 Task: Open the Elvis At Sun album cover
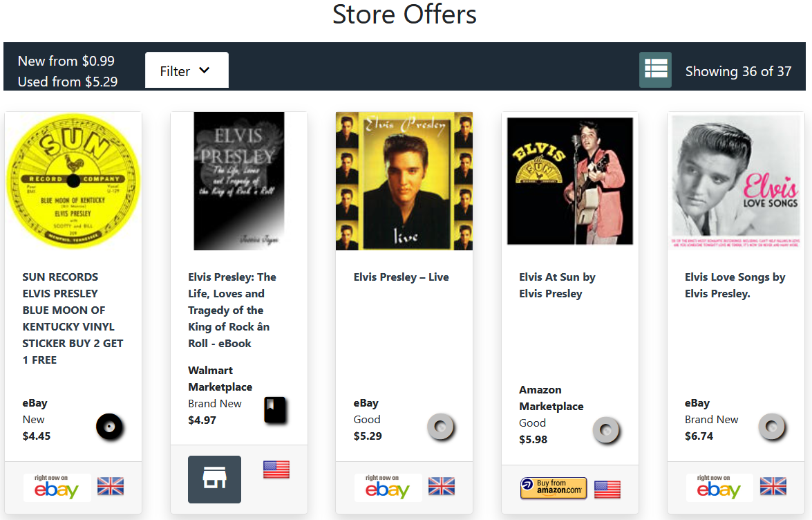coord(569,180)
